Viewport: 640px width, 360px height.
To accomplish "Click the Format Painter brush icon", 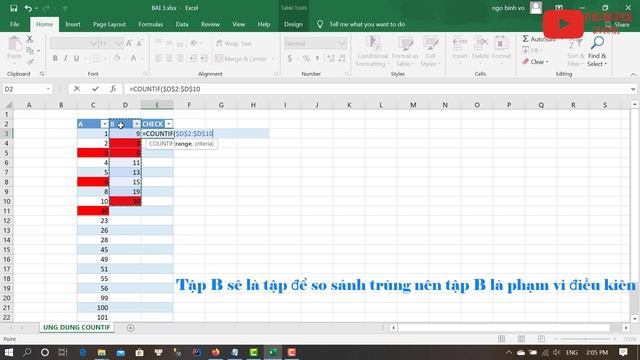I will [x=29, y=62].
